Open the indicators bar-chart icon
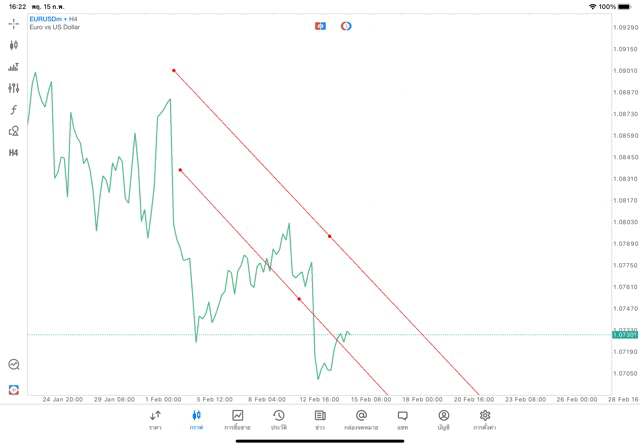The image size is (640, 447). 13,67
